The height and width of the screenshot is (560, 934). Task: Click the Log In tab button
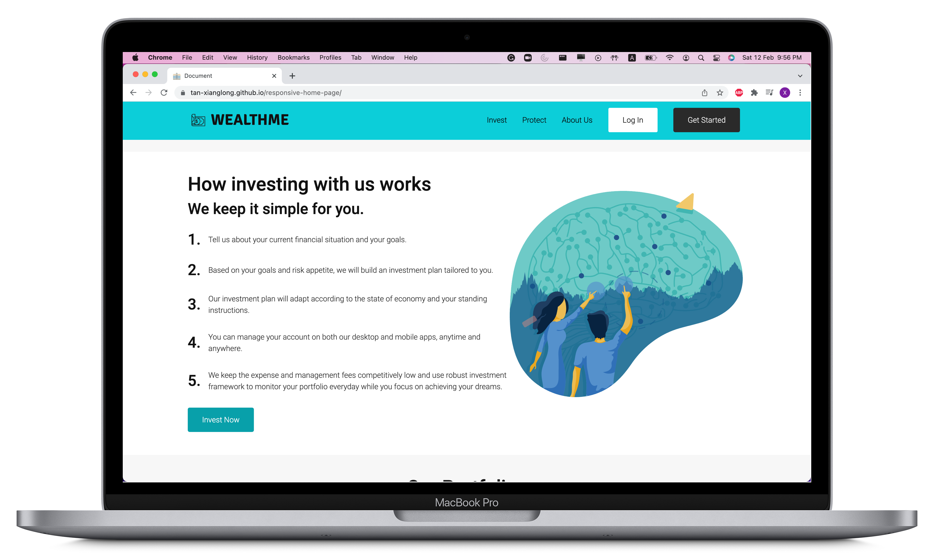click(x=632, y=119)
